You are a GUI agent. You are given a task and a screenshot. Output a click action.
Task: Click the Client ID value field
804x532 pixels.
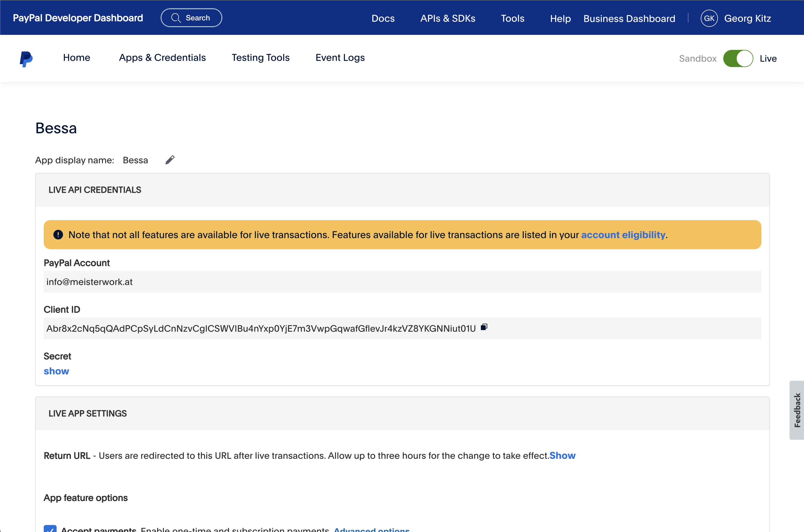[261, 328]
